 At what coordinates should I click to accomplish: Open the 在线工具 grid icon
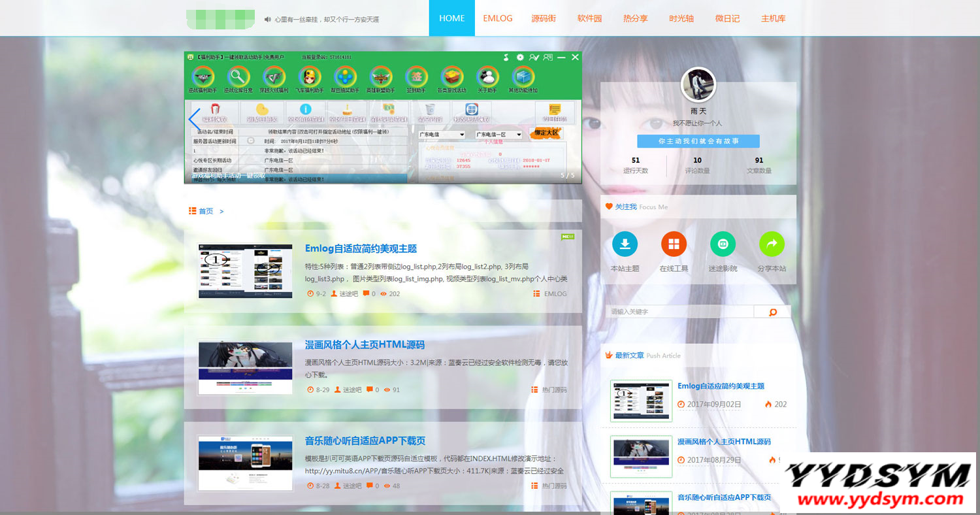(674, 244)
